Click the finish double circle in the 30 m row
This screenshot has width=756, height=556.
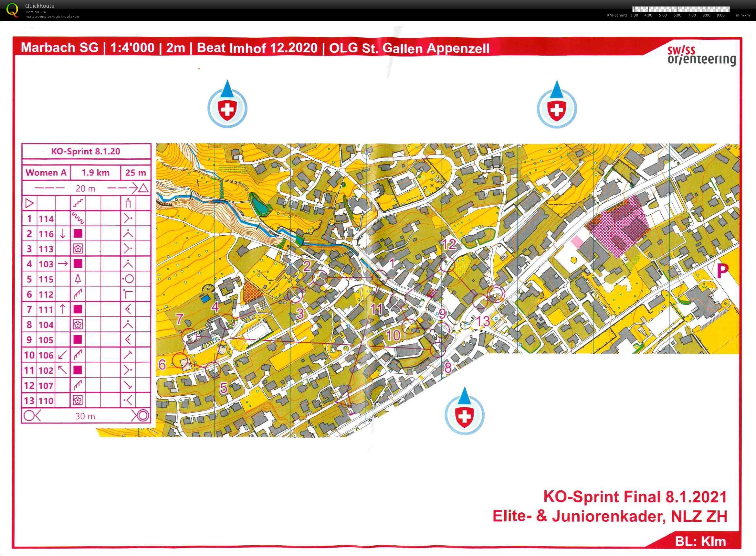point(143,415)
